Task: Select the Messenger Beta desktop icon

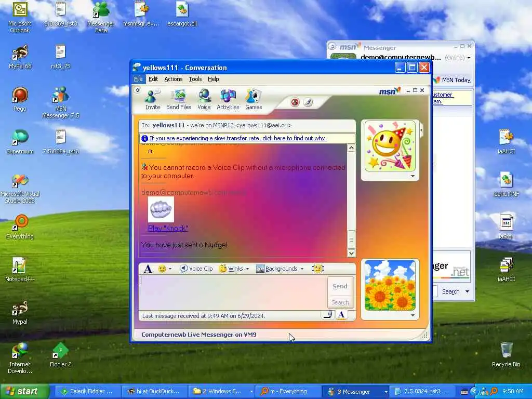Action: [101, 18]
